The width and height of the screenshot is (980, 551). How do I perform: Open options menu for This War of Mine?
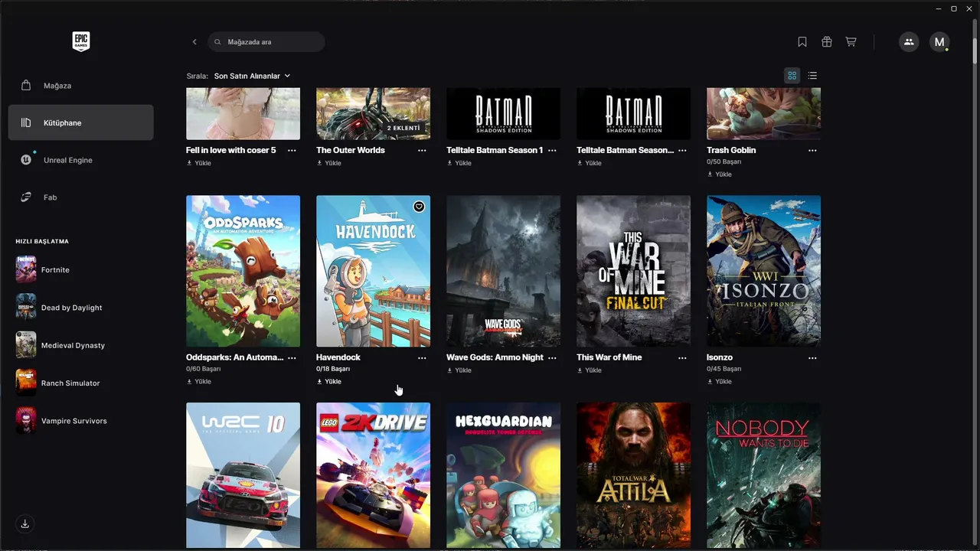[x=682, y=357]
